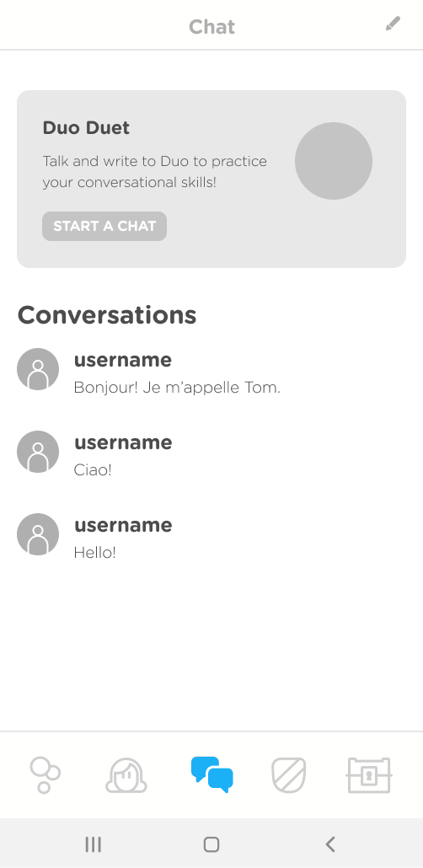This screenshot has height=868, width=423.
Task: Click the Conversations section heading
Action: (107, 315)
